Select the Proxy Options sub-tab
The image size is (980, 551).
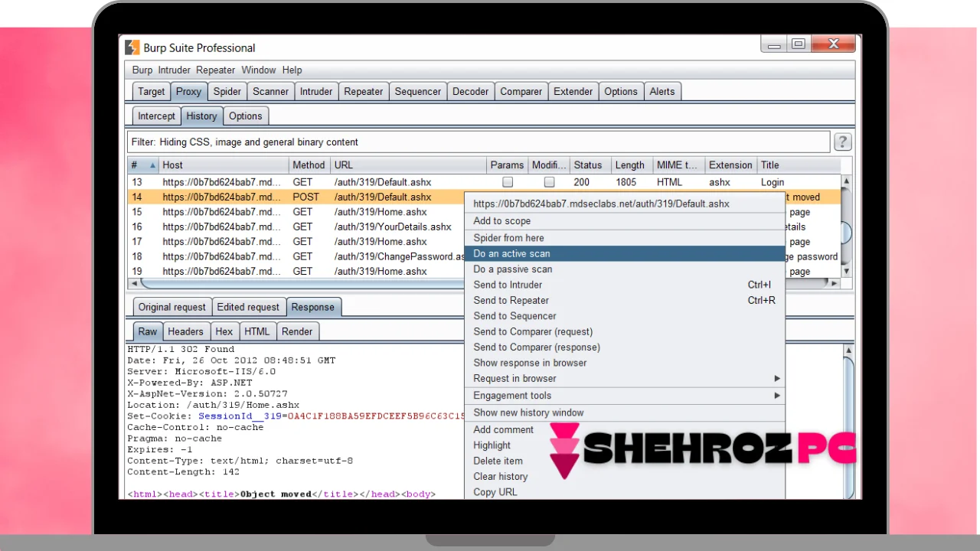[x=246, y=116]
